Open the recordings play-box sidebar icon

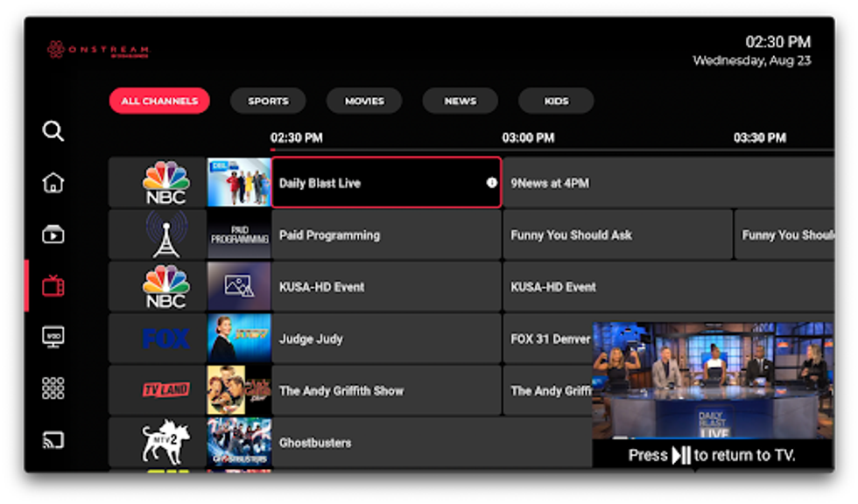53,234
